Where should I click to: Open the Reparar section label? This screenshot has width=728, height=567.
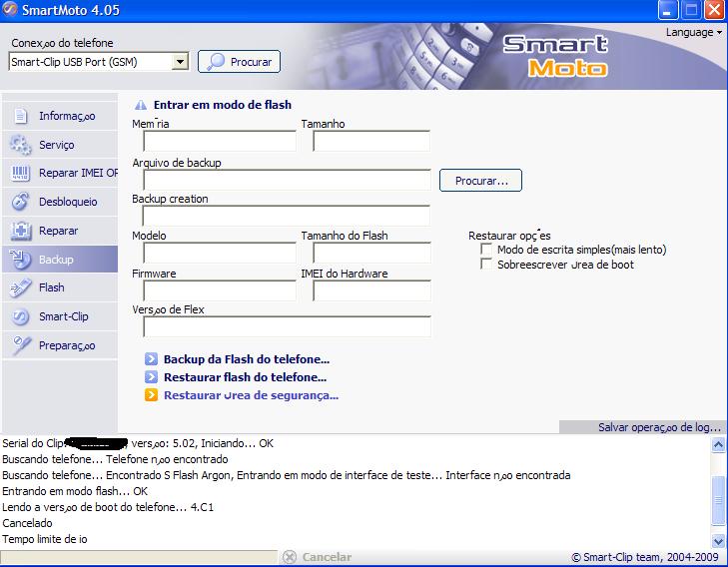pos(59,231)
